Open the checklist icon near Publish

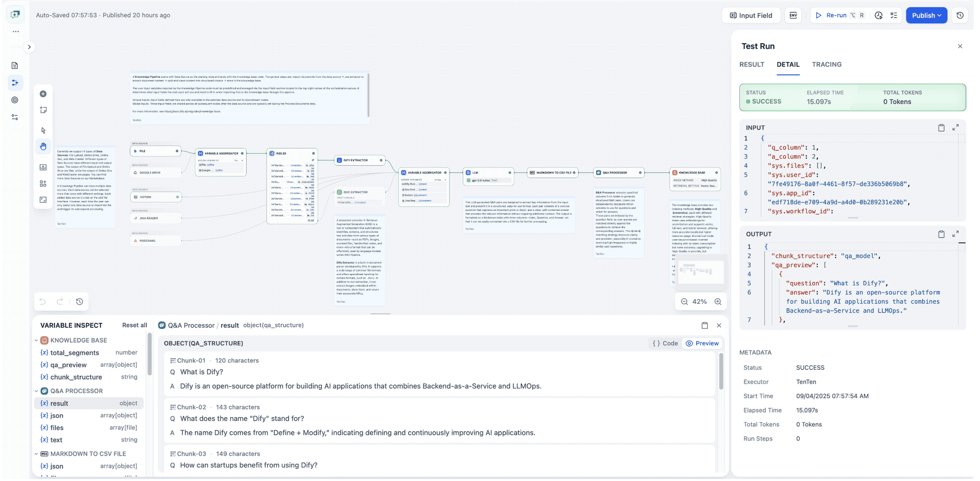tap(894, 15)
